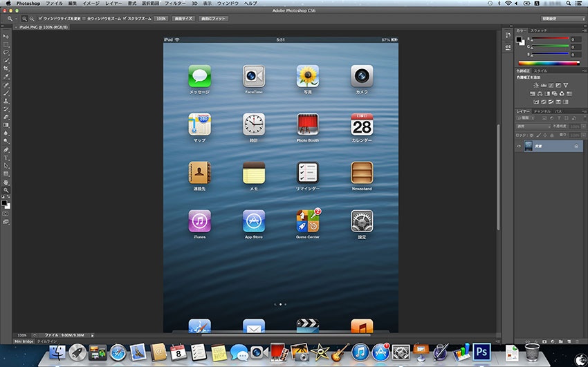This screenshot has width=588, height=367.
Task: Open the layer filter type dropdown
Action: pyautogui.click(x=525, y=118)
